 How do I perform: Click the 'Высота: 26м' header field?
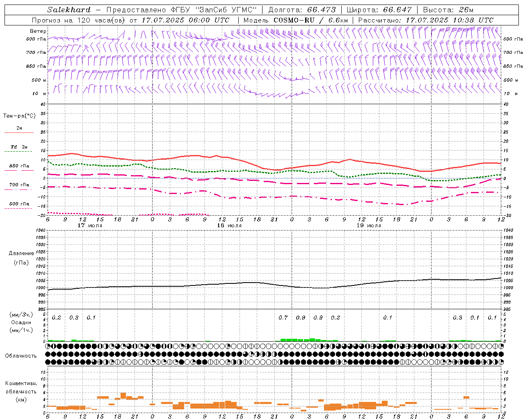(x=448, y=10)
